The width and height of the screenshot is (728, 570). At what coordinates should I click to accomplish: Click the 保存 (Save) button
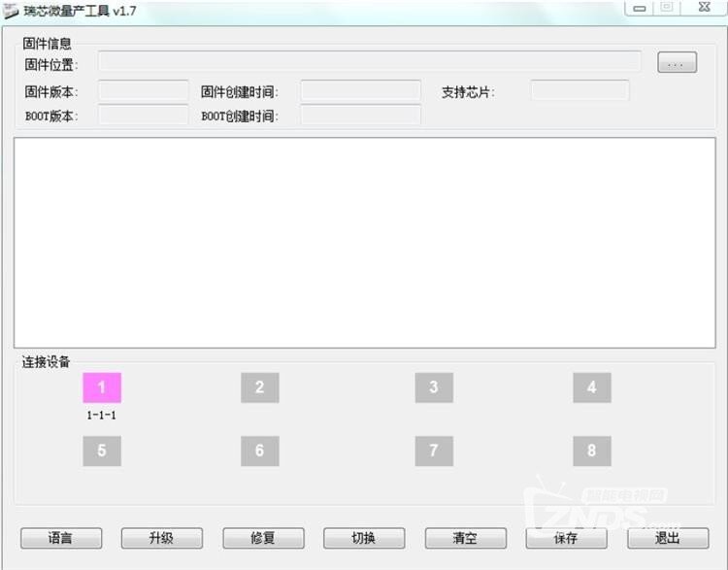click(x=567, y=538)
